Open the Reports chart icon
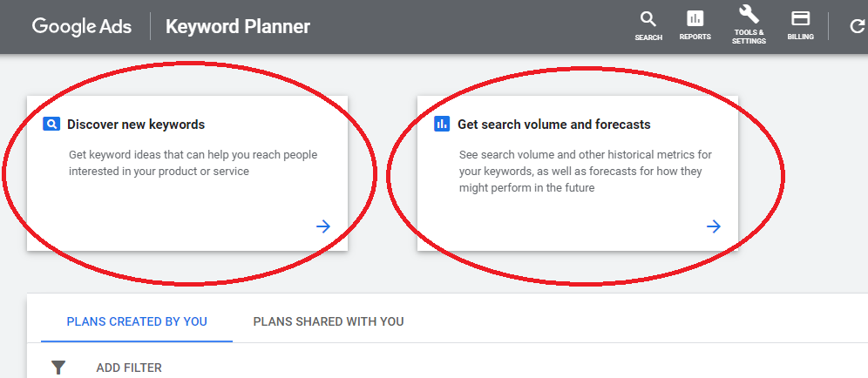This screenshot has width=868, height=378. click(695, 19)
